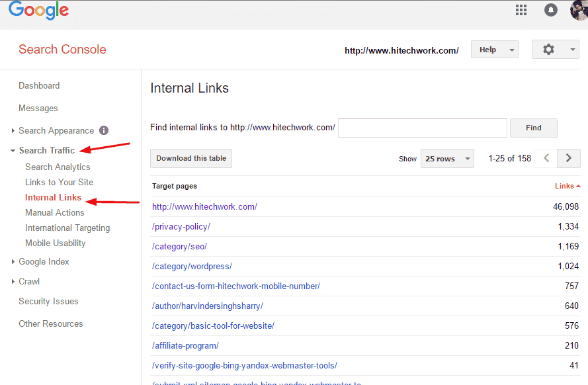
Task: Open the /privacy-policy/ link
Action: [181, 227]
